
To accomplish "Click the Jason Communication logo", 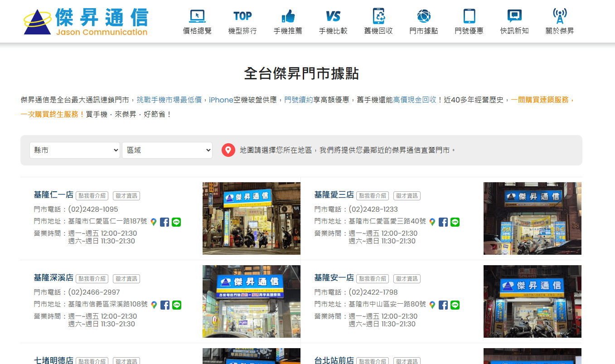I will click(x=86, y=21).
